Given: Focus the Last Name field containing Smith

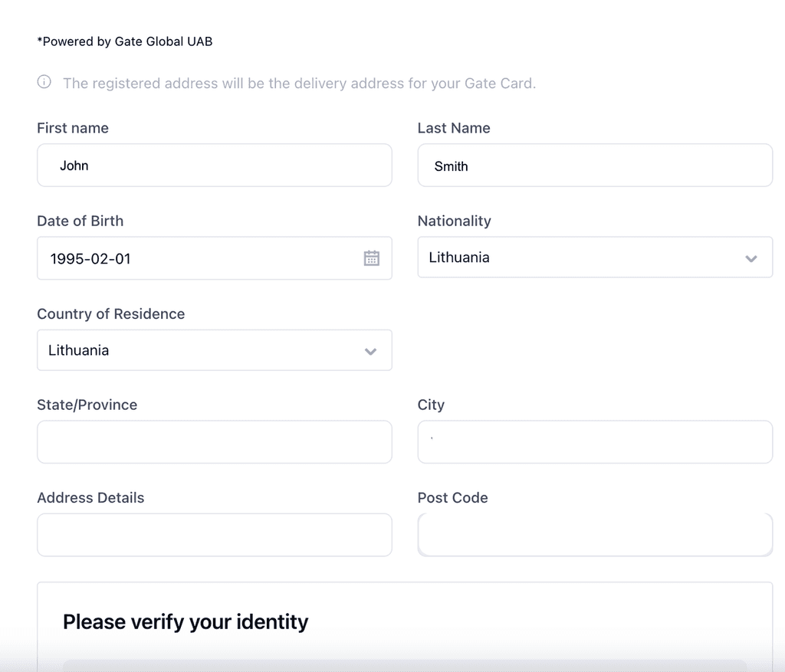Looking at the screenshot, I should (x=594, y=166).
